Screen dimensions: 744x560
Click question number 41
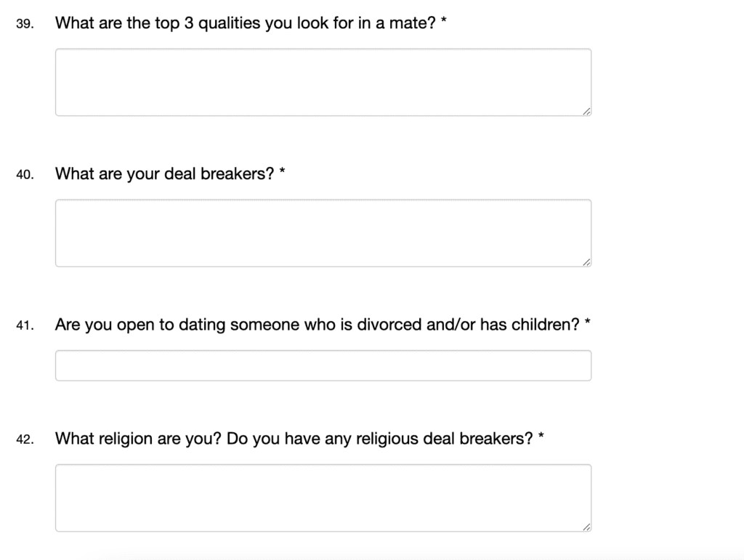pos(25,326)
